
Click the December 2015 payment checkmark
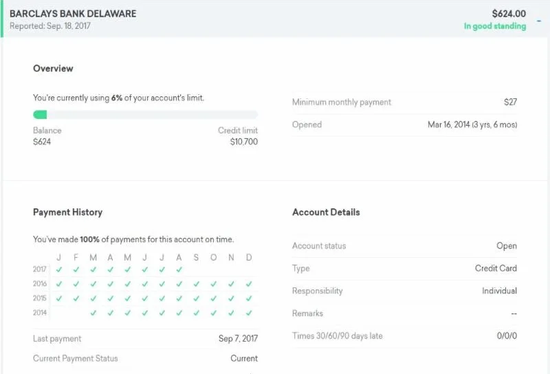[x=249, y=298]
